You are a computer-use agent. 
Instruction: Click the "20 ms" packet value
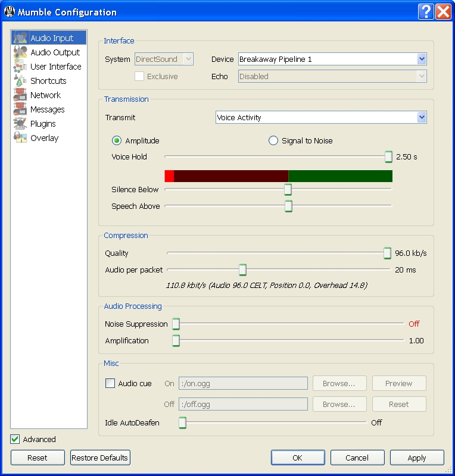click(x=406, y=270)
